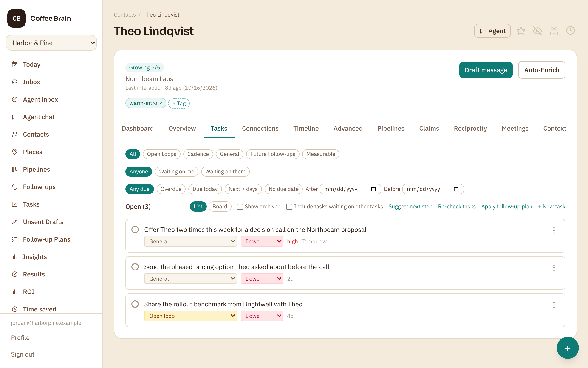This screenshot has width=588, height=368.
Task: Mark Northbeam proposal decision call task complete
Action: tap(135, 230)
